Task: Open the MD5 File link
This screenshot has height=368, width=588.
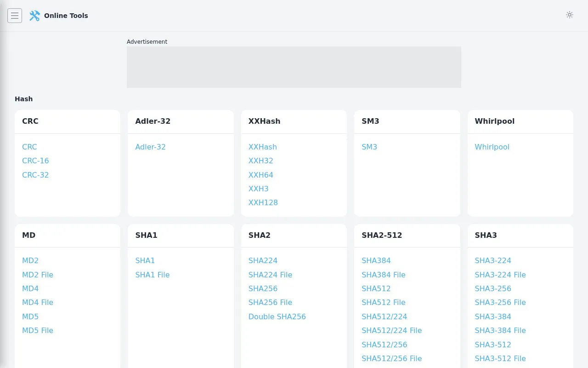Action: 38,330
